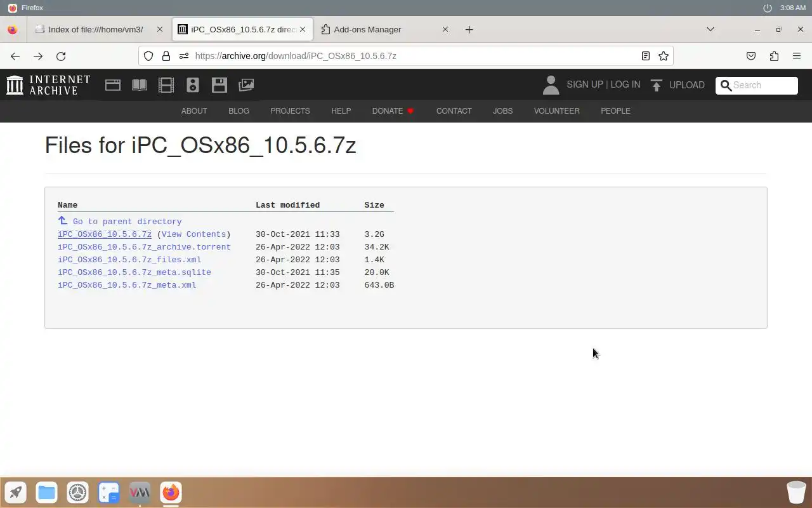The image size is (812, 508).
Task: Open the Video film icon
Action: 166,85
